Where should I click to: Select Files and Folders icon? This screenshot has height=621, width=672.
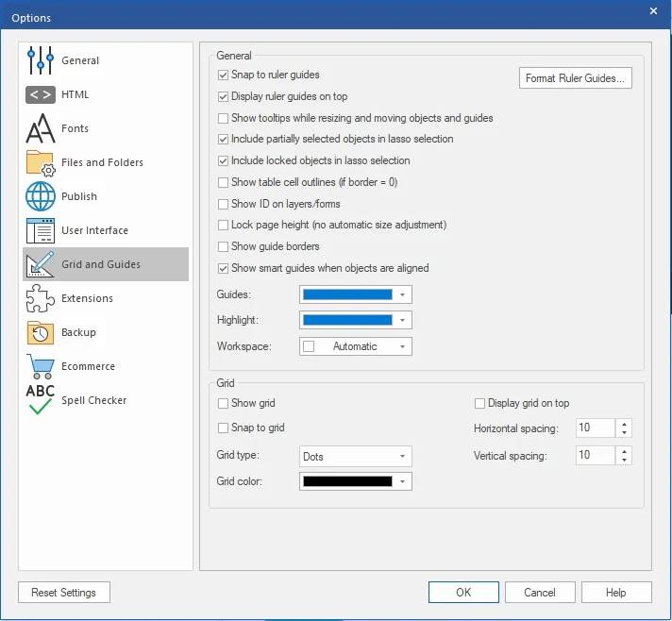click(x=41, y=163)
